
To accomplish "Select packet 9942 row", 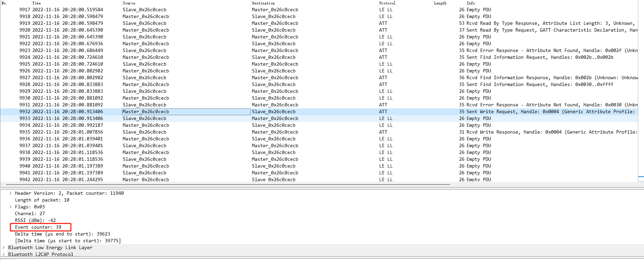I will click(x=319, y=179).
